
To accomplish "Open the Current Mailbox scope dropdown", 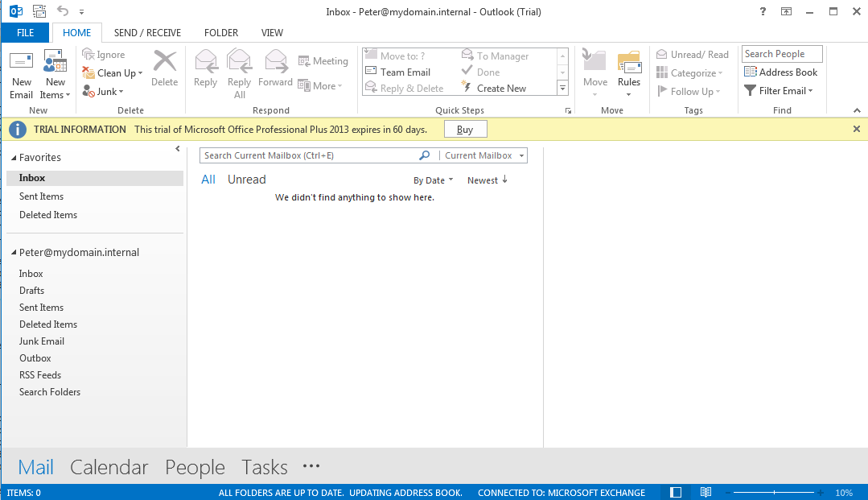I will pyautogui.click(x=483, y=155).
